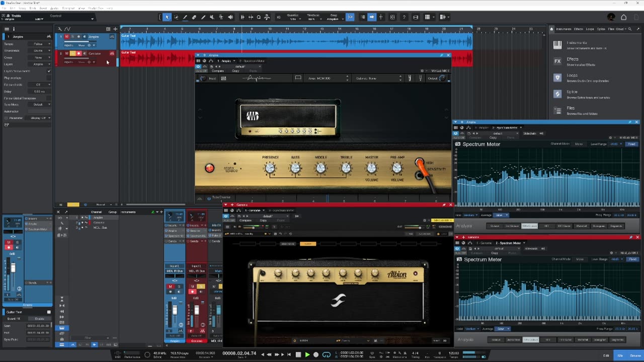Click the red power light on Ampire amp

pyautogui.click(x=210, y=168)
